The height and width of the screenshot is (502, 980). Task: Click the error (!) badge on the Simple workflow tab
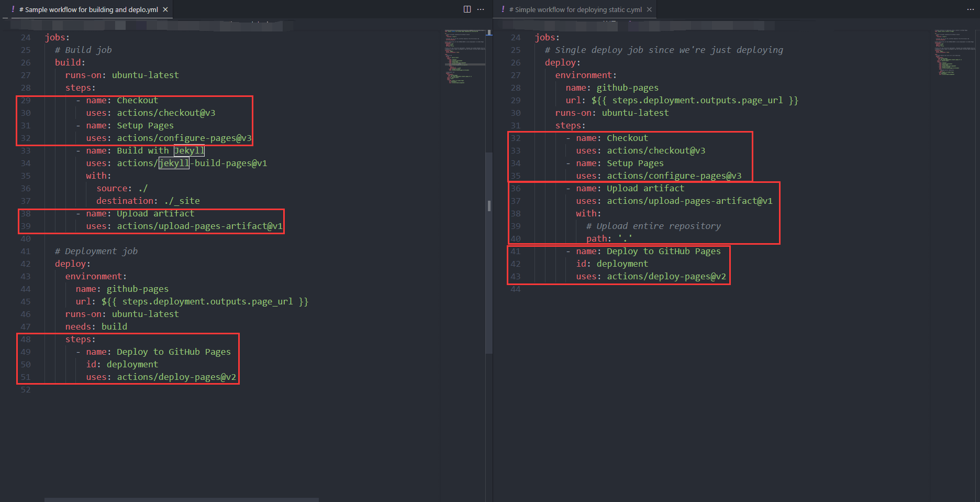point(502,9)
